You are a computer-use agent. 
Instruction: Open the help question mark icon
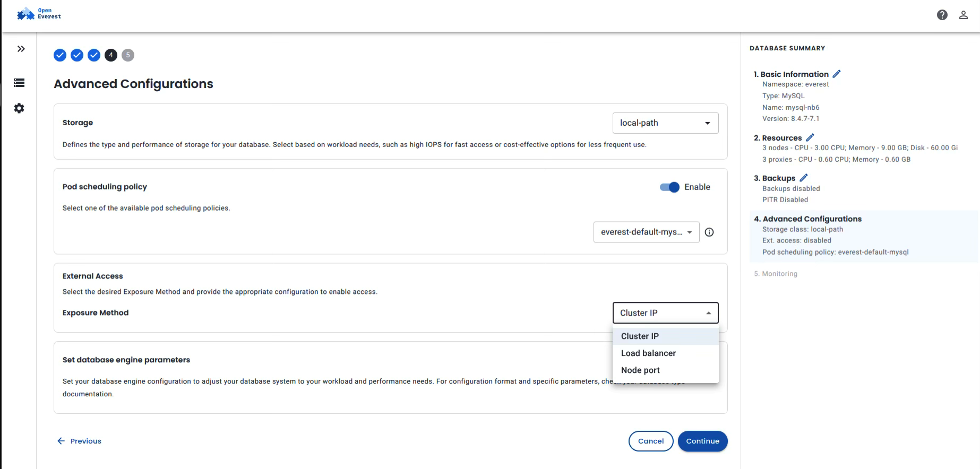[942, 15]
